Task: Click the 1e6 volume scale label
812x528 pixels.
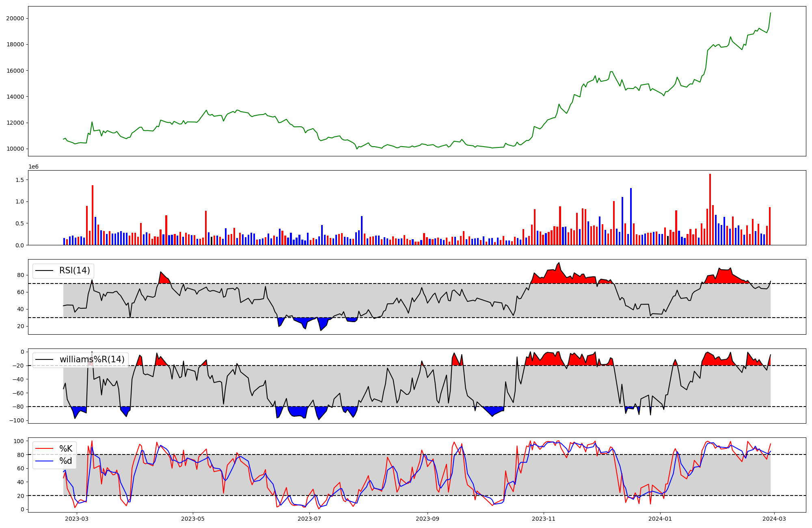Action: coord(33,167)
